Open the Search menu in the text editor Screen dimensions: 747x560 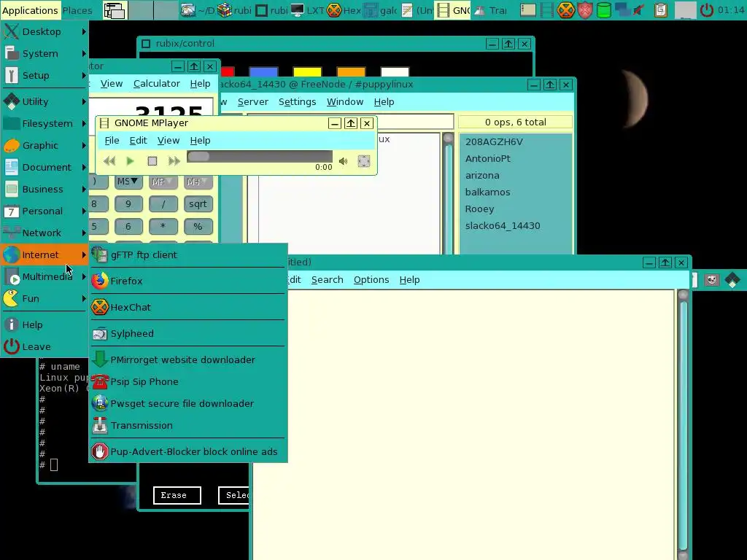tap(328, 280)
